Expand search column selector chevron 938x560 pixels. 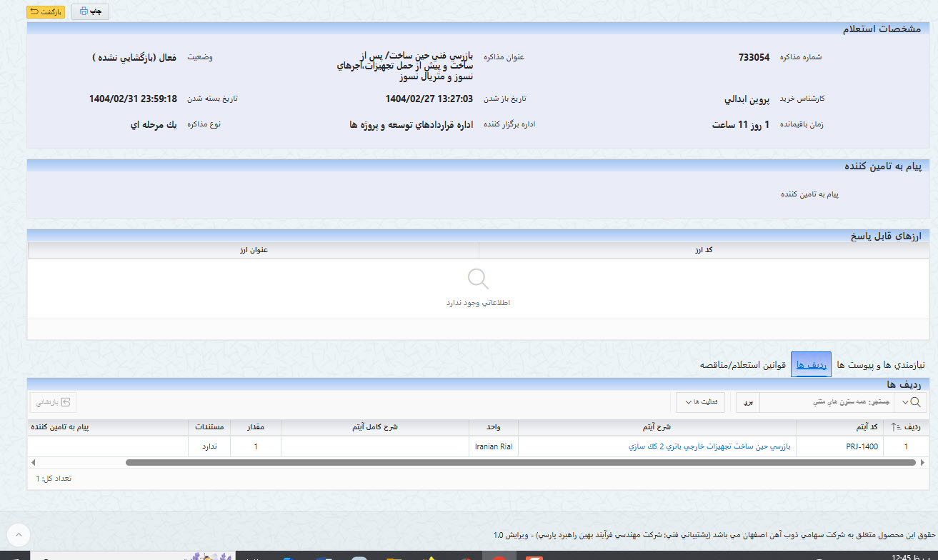click(x=906, y=402)
